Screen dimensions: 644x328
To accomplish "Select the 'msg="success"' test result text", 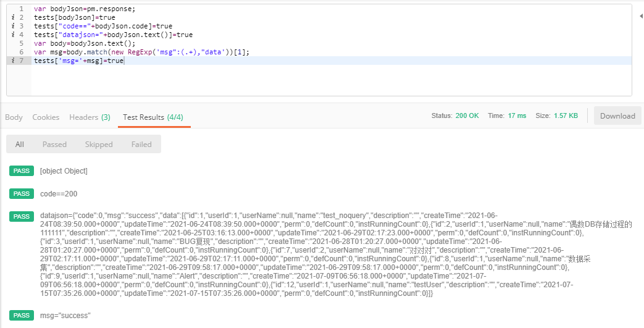I will point(65,316).
